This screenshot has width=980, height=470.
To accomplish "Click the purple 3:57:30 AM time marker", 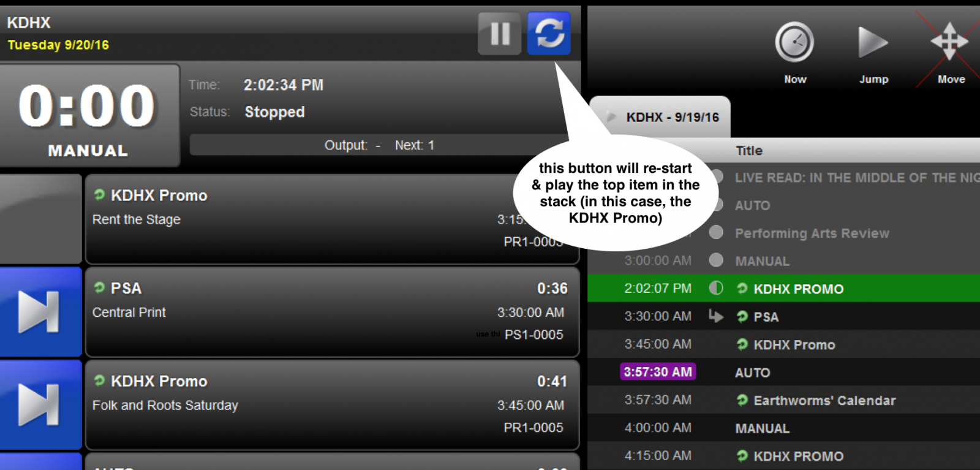I will 658,372.
